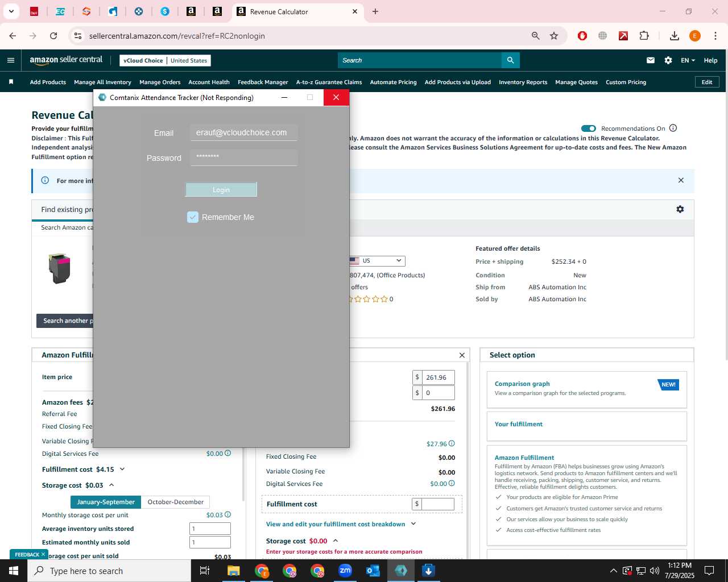Screen dimensions: 728x582
Task: Click the item price field showing 261.96
Action: 439,377
